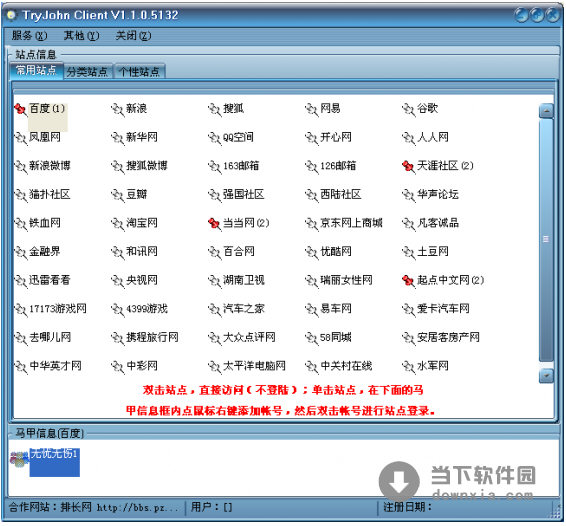The width and height of the screenshot is (566, 526).
Task: Select the 西陆社区 site
Action: 341,195
